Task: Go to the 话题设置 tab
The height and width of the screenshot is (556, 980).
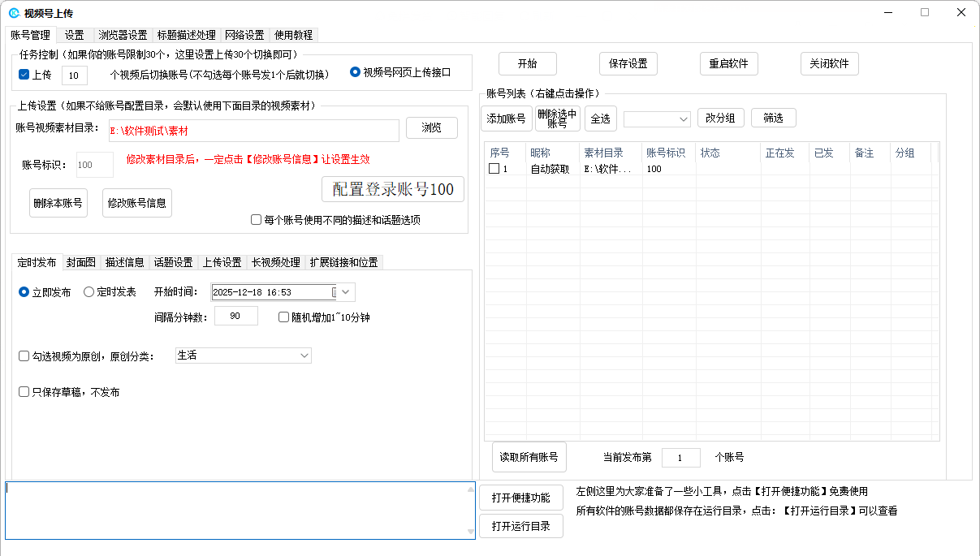Action: (x=173, y=262)
